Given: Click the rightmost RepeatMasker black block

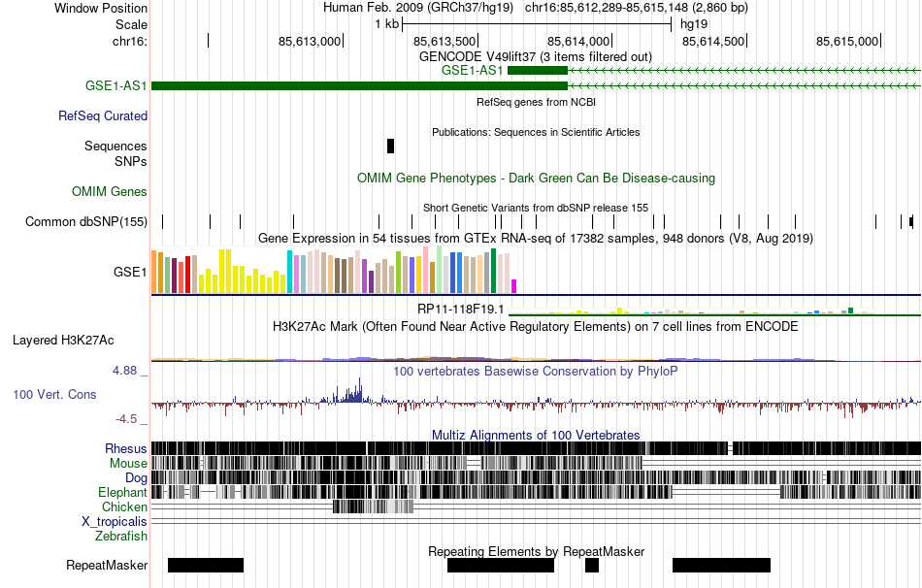Looking at the screenshot, I should pyautogui.click(x=721, y=565).
